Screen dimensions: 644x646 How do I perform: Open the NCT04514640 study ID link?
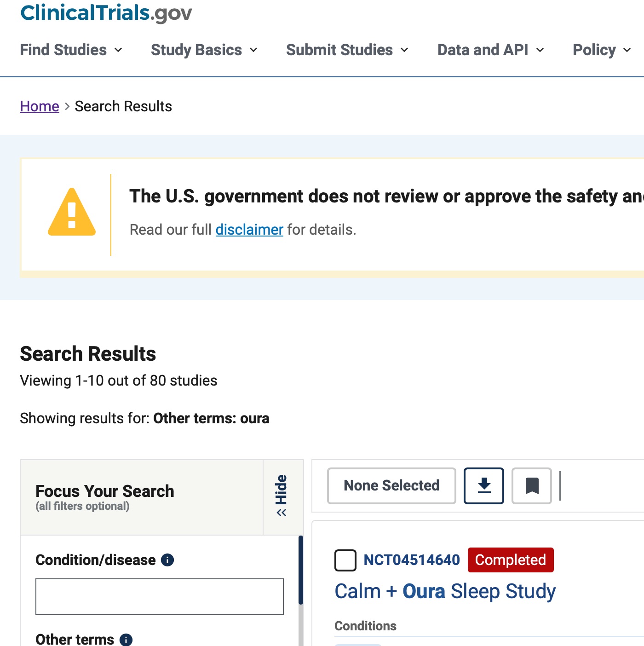tap(412, 560)
